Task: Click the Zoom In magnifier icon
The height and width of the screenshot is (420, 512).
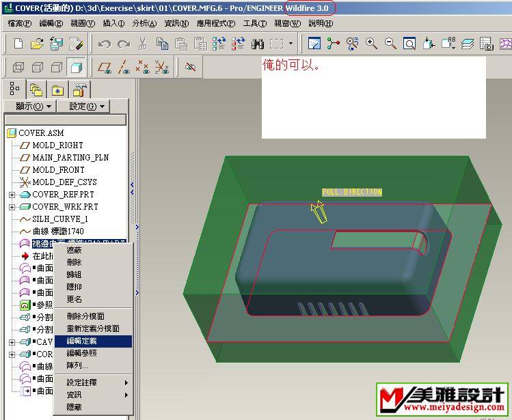Action: (371, 44)
